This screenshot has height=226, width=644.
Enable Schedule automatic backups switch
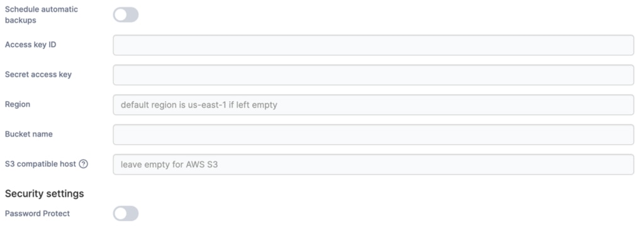[126, 15]
